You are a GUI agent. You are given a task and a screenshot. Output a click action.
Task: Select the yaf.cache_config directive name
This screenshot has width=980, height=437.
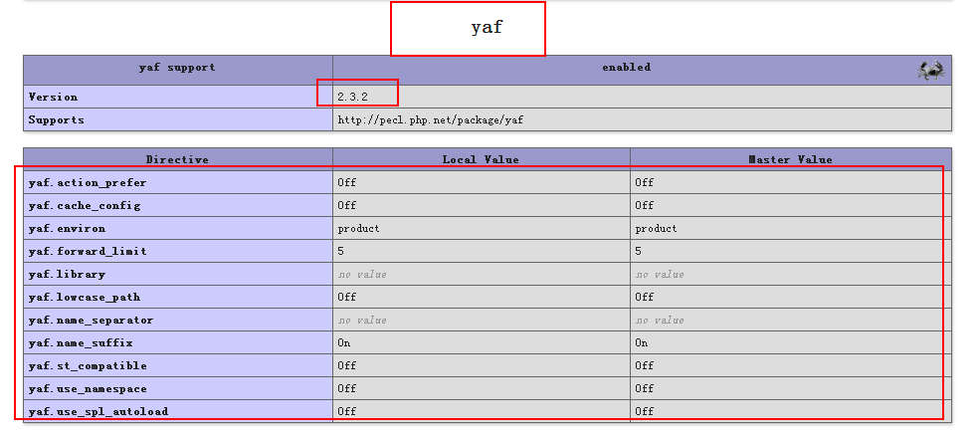pos(84,206)
